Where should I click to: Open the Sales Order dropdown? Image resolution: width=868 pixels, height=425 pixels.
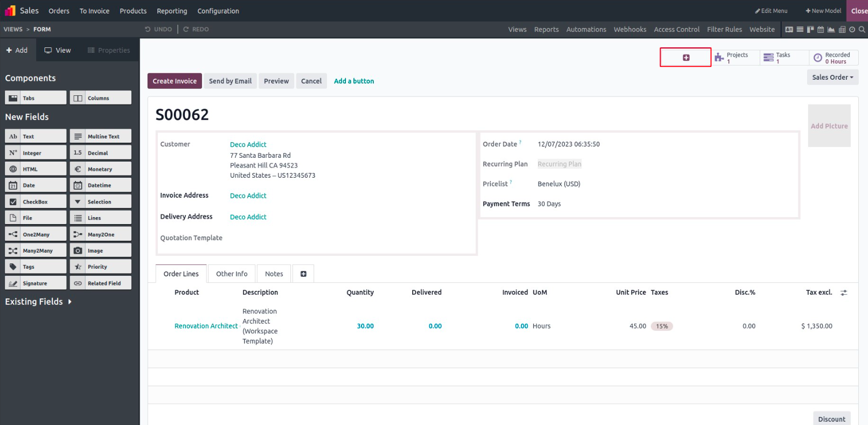coord(832,78)
